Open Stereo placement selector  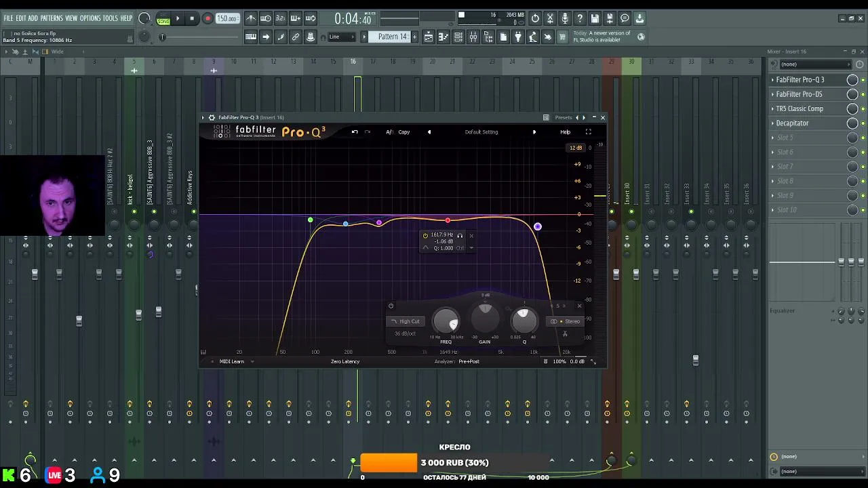pos(566,321)
